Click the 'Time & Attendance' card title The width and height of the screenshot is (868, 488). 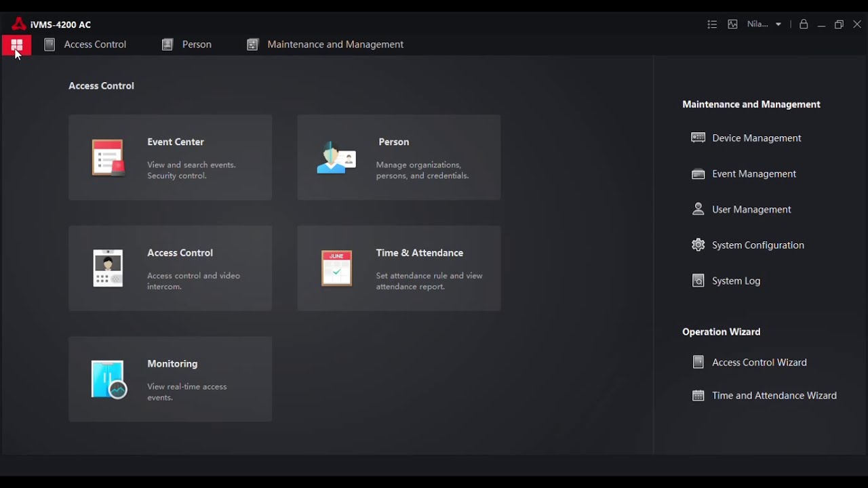pos(420,253)
